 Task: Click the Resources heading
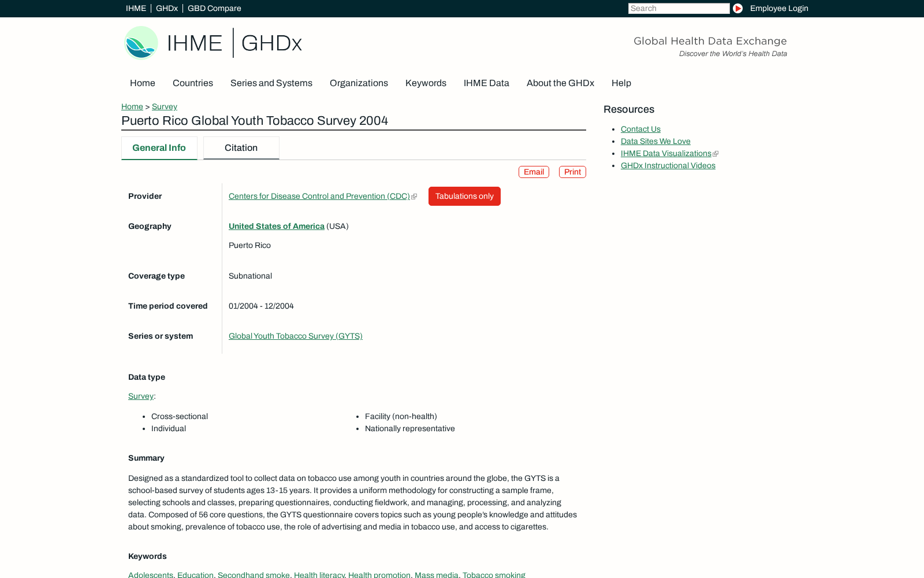click(629, 110)
